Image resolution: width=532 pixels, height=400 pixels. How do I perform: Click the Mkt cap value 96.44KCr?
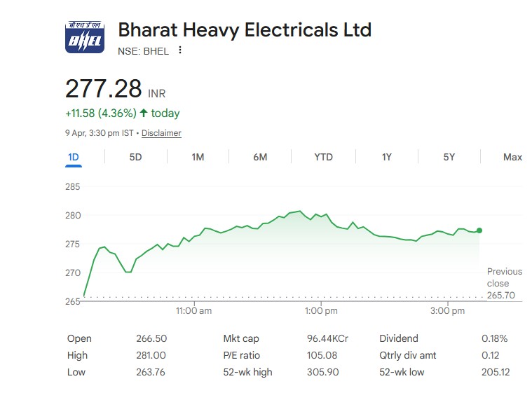click(x=327, y=338)
